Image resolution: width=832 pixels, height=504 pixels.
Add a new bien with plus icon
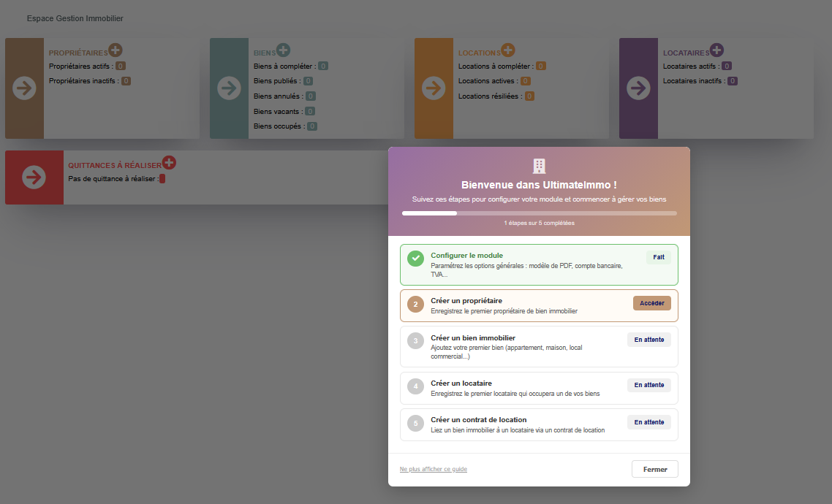click(x=284, y=50)
